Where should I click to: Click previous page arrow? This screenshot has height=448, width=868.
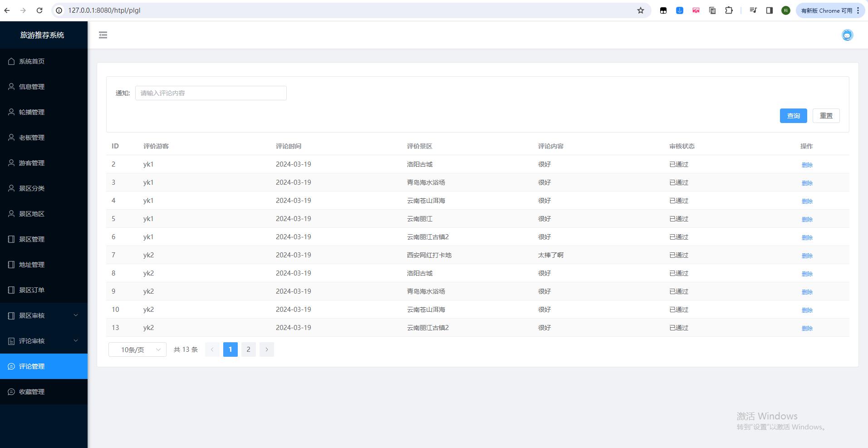pos(212,350)
